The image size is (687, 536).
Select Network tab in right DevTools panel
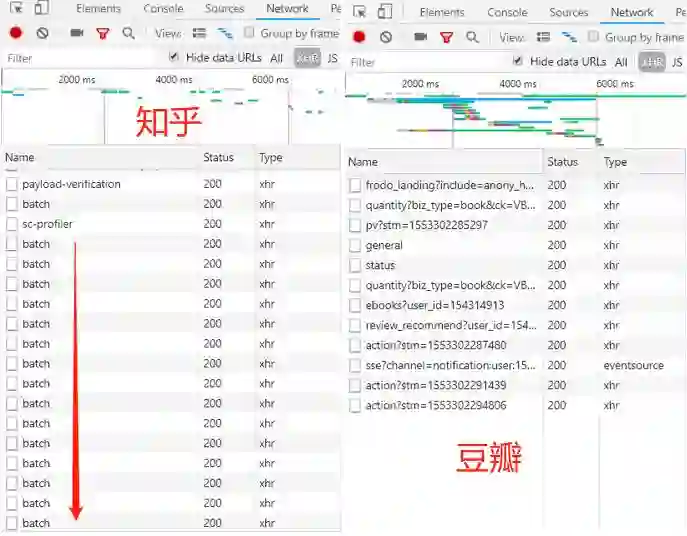point(632,12)
